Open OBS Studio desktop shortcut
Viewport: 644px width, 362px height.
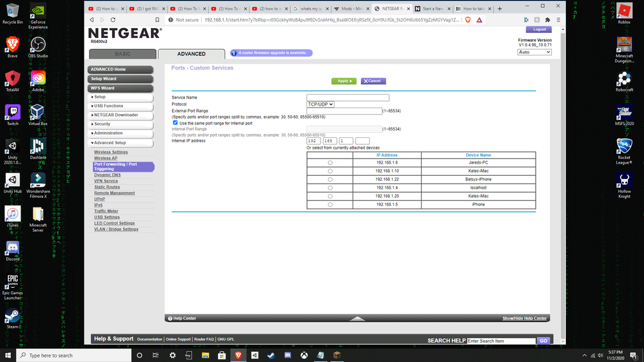tap(38, 45)
